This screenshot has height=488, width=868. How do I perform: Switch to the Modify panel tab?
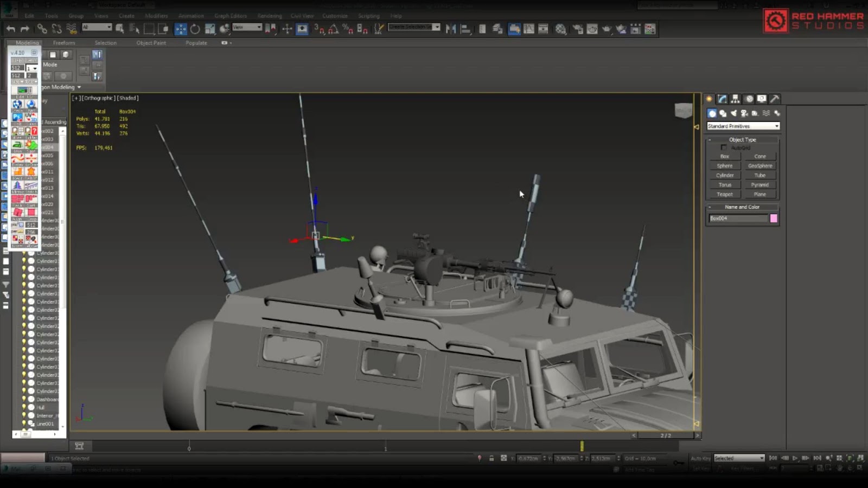pyautogui.click(x=722, y=99)
